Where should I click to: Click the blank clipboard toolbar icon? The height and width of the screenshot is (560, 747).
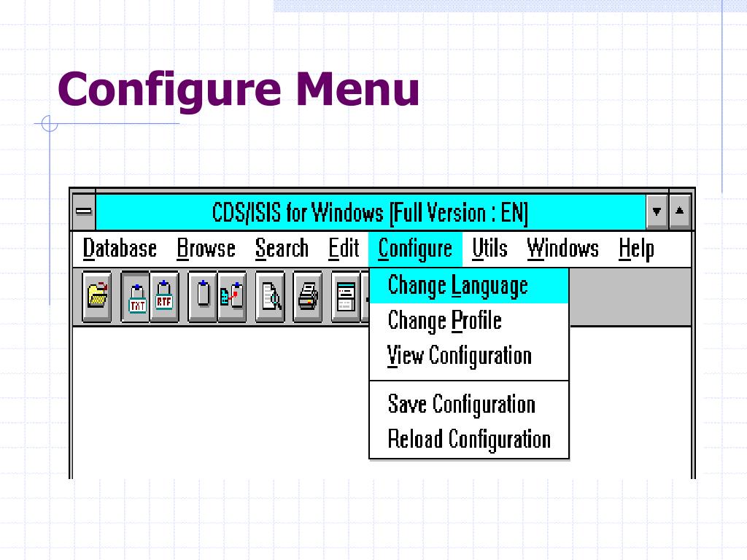(x=203, y=297)
